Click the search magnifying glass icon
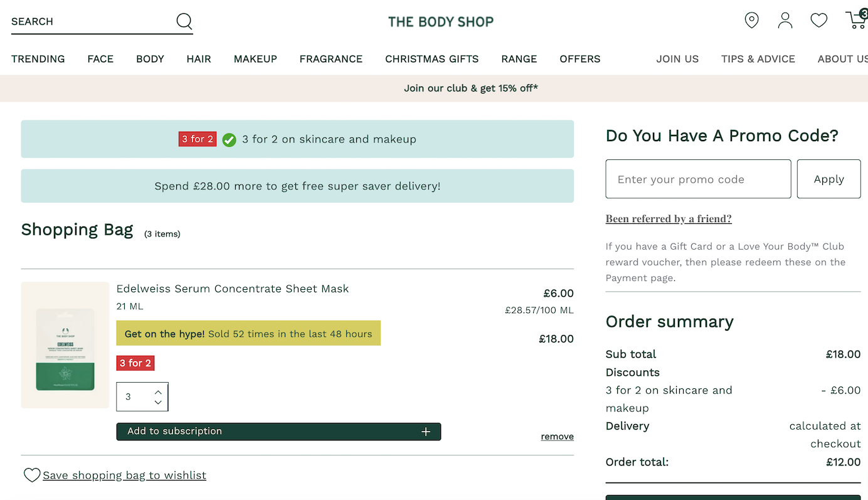 (184, 21)
